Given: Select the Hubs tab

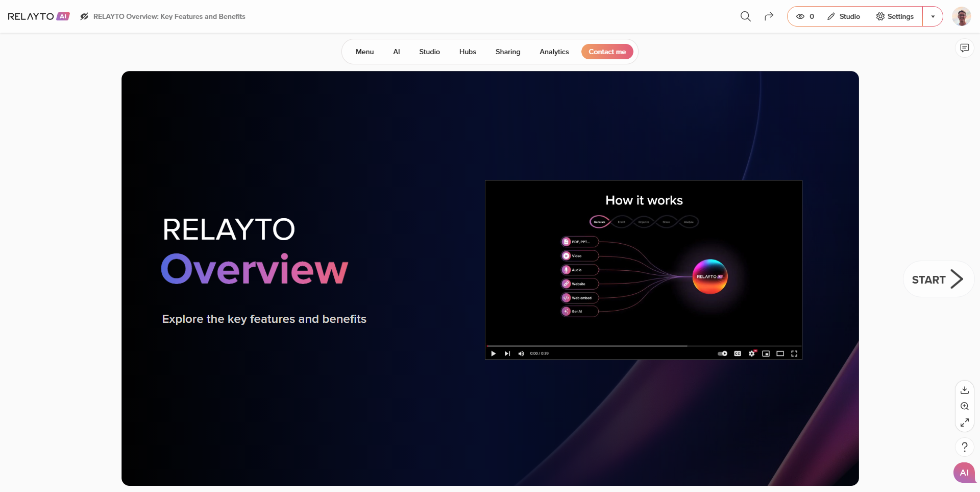Looking at the screenshot, I should 468,52.
